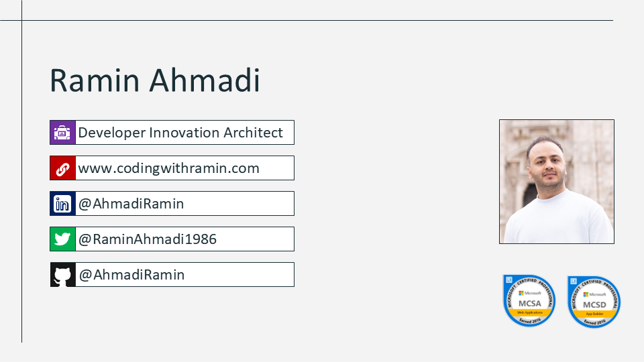Click the yellow Web Applications band on MCSA badge

tap(529, 312)
